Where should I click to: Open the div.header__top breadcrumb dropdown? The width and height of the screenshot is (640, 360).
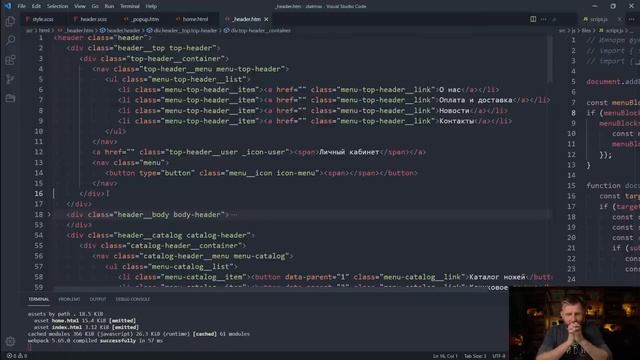point(182,31)
